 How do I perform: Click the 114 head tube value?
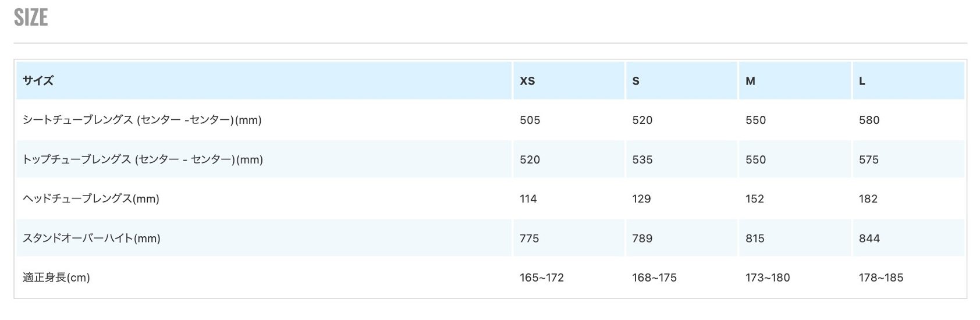(x=528, y=199)
